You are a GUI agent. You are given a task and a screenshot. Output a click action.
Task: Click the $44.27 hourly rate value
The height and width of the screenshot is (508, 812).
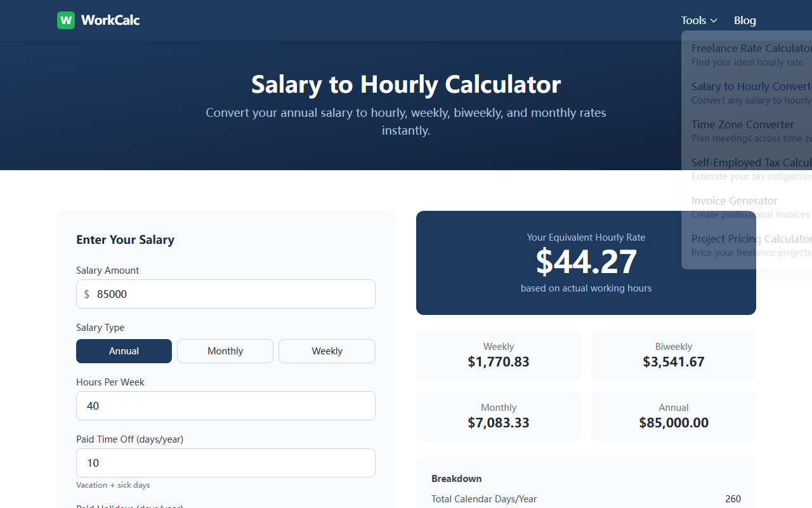[x=586, y=262]
